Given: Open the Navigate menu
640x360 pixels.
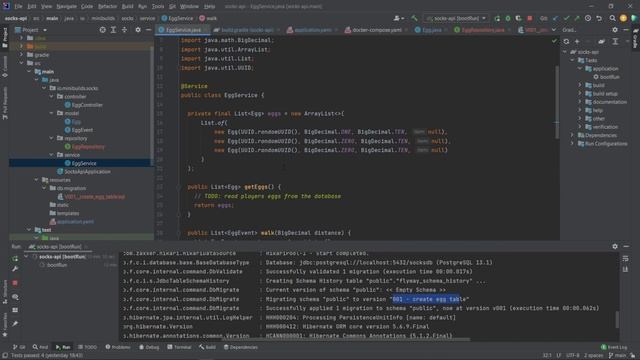Looking at the screenshot, I should tap(66, 7).
